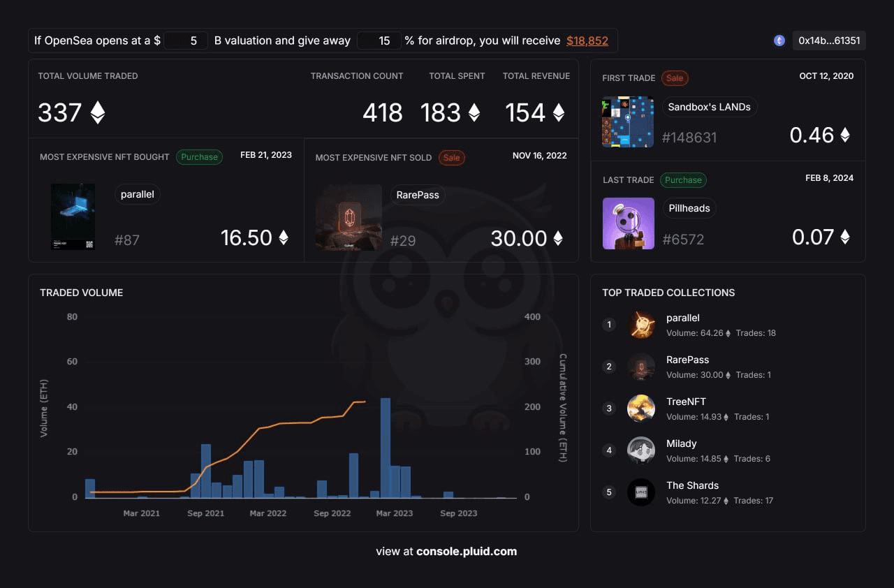Click the Purchase tag on Last Trade
The width and height of the screenshot is (894, 588).
(683, 180)
